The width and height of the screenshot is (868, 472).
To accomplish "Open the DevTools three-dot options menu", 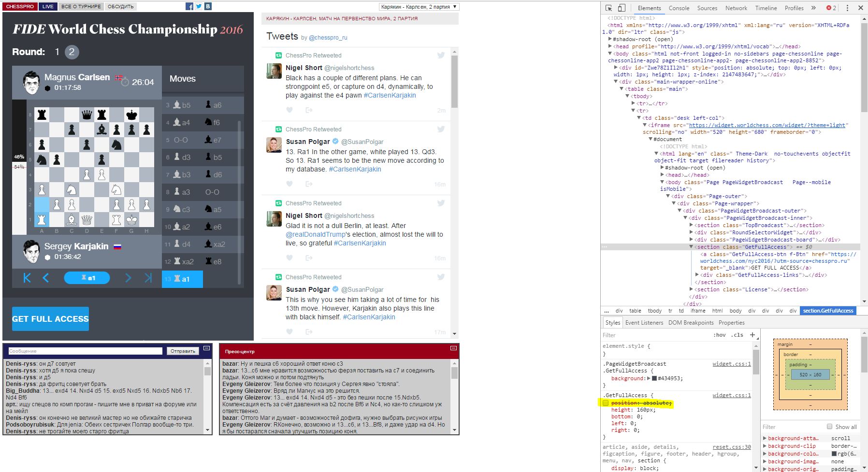I will coord(847,8).
